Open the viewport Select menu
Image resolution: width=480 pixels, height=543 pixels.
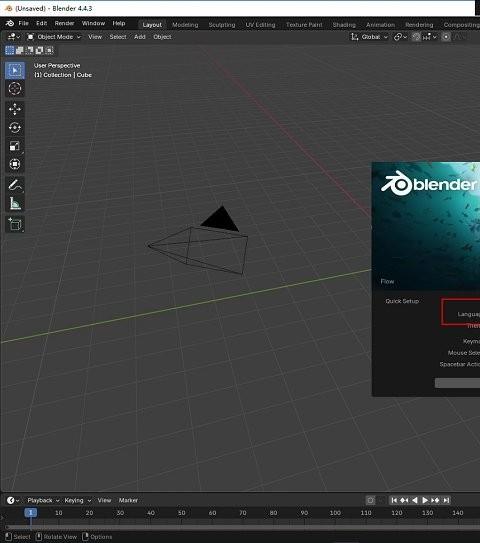pos(118,37)
